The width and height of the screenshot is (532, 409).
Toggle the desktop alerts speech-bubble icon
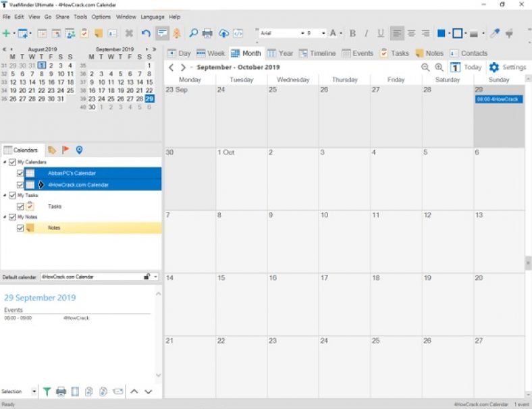(163, 33)
